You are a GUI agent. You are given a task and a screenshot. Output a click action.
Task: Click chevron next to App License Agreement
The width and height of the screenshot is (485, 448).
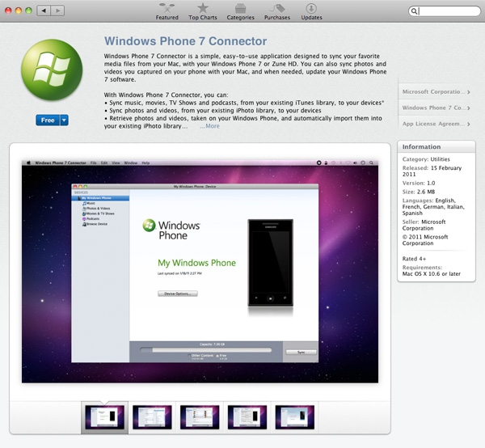[469, 124]
